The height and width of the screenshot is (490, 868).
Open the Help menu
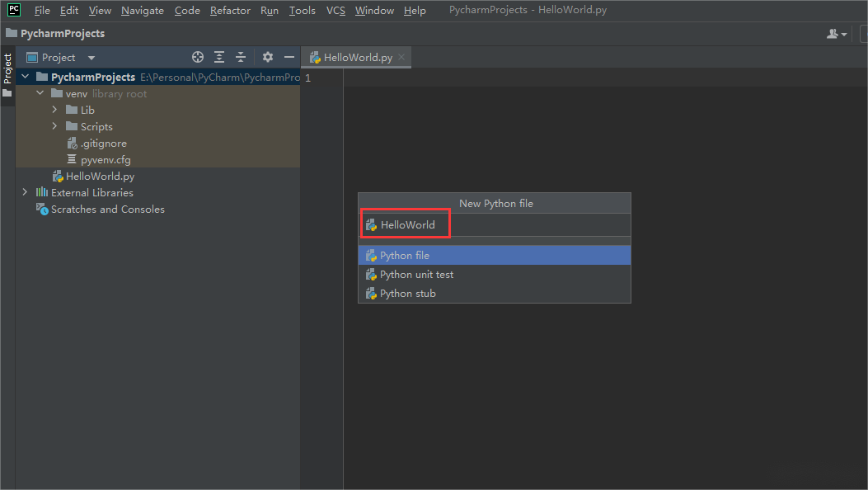pyautogui.click(x=415, y=11)
